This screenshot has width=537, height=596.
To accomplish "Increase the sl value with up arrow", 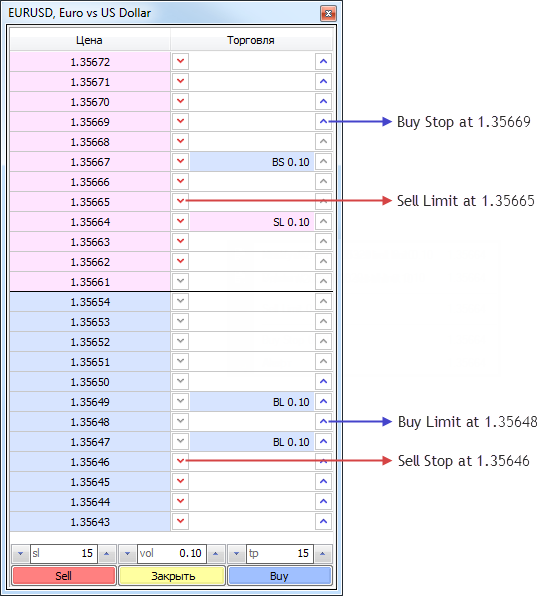I will (107, 554).
